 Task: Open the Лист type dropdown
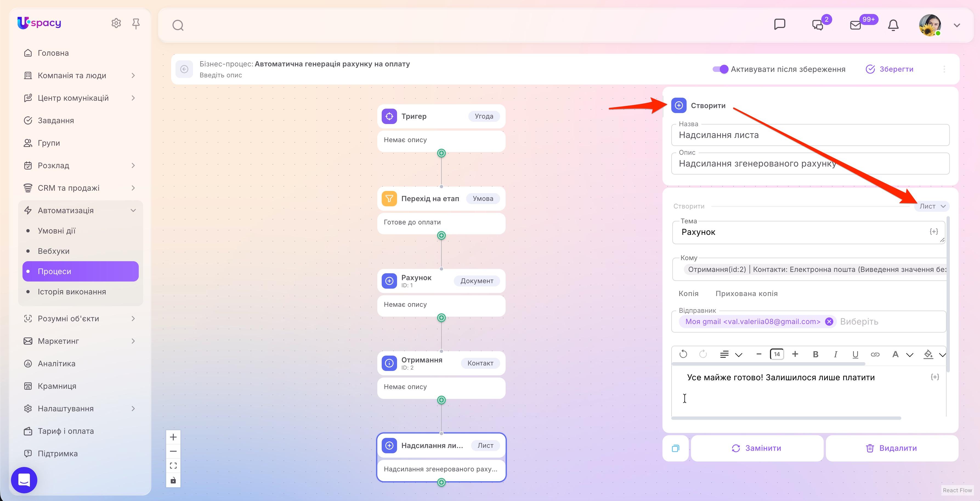pyautogui.click(x=932, y=206)
